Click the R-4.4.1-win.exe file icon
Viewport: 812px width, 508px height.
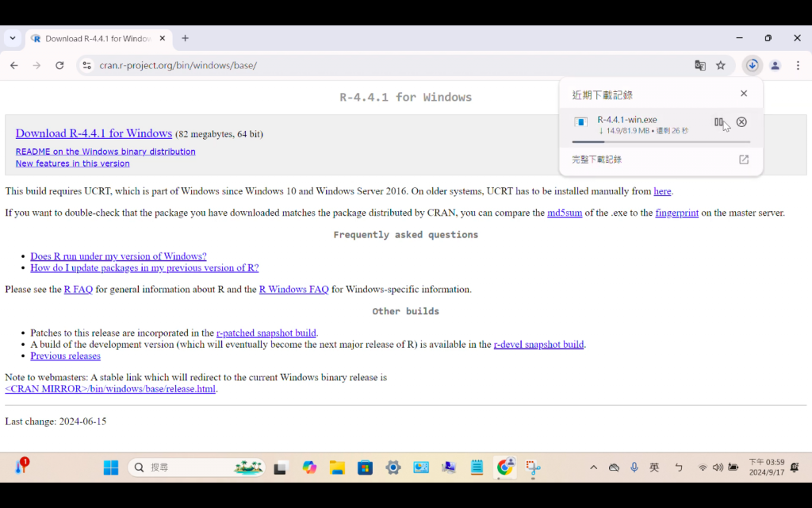click(580, 122)
